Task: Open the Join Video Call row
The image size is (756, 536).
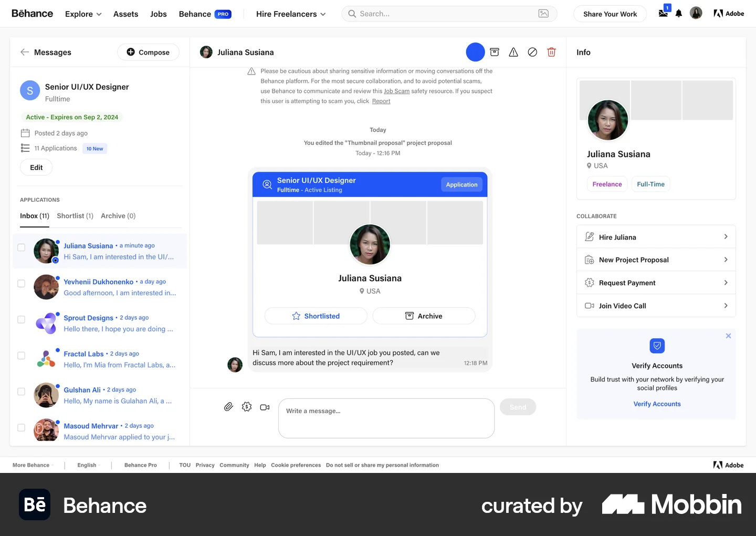Action: 656,306
